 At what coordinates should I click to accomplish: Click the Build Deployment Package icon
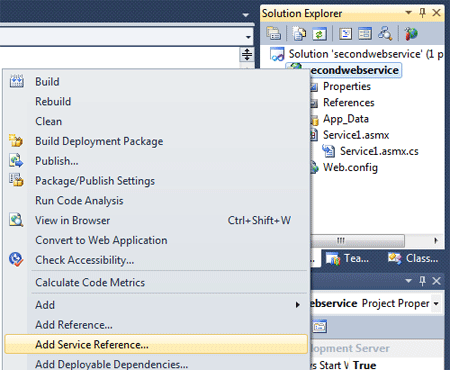click(16, 141)
